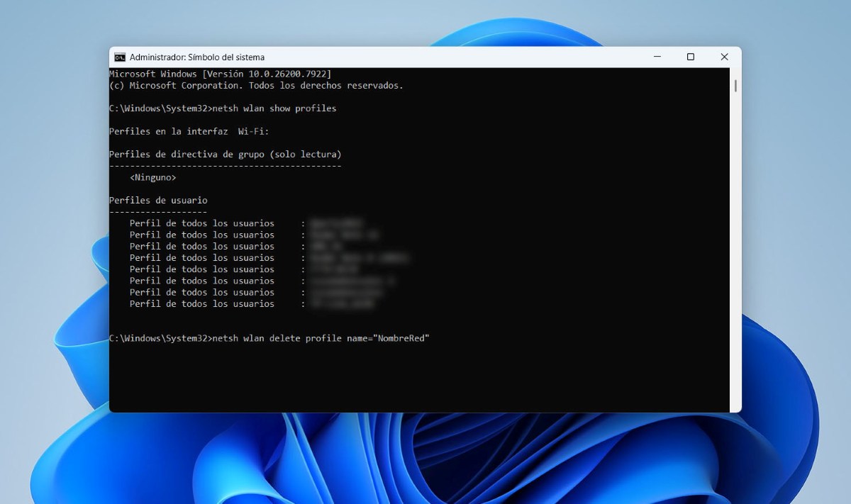This screenshot has height=504, width=851.
Task: Click the Perfiles de directiva de grupo heading
Action: [224, 154]
